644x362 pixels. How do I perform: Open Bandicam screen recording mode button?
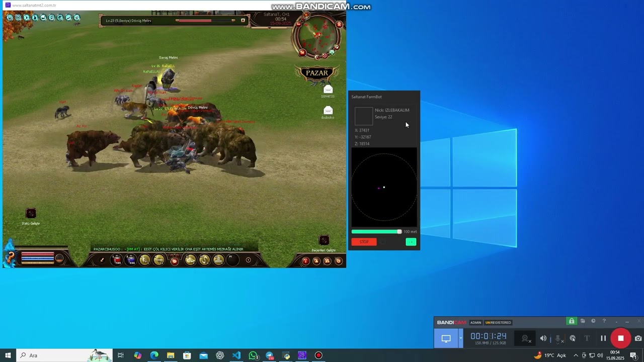coord(446,338)
